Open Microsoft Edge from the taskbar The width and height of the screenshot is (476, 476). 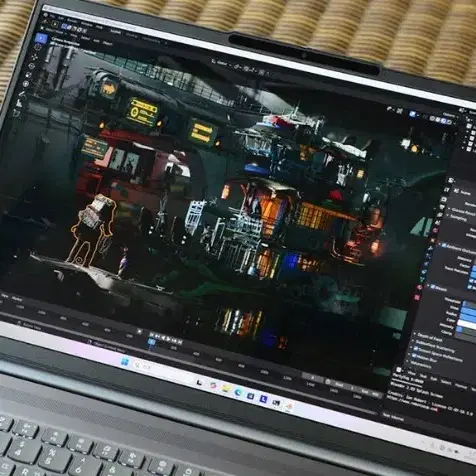click(238, 392)
